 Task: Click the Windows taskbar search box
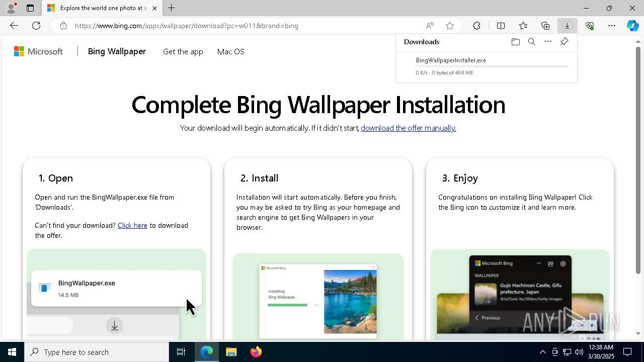pyautogui.click(x=97, y=352)
